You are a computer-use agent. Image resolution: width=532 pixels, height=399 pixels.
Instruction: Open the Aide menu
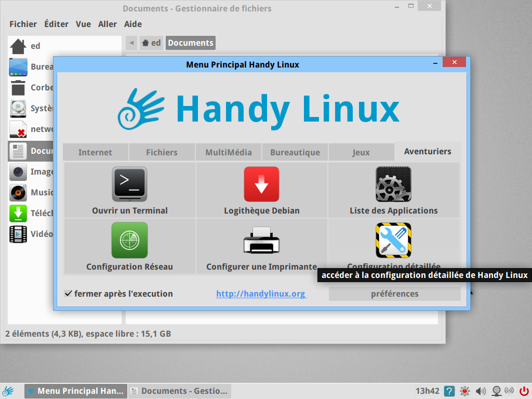click(x=133, y=24)
